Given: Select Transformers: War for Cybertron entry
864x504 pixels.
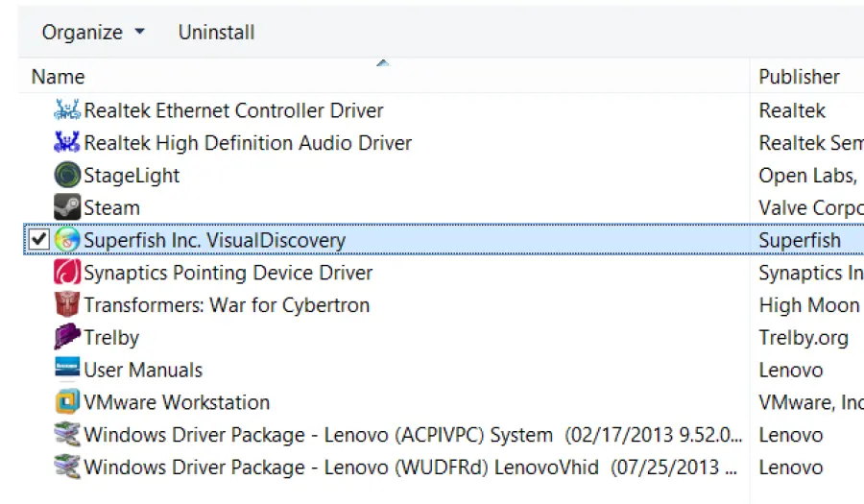Looking at the screenshot, I should pos(227,305).
